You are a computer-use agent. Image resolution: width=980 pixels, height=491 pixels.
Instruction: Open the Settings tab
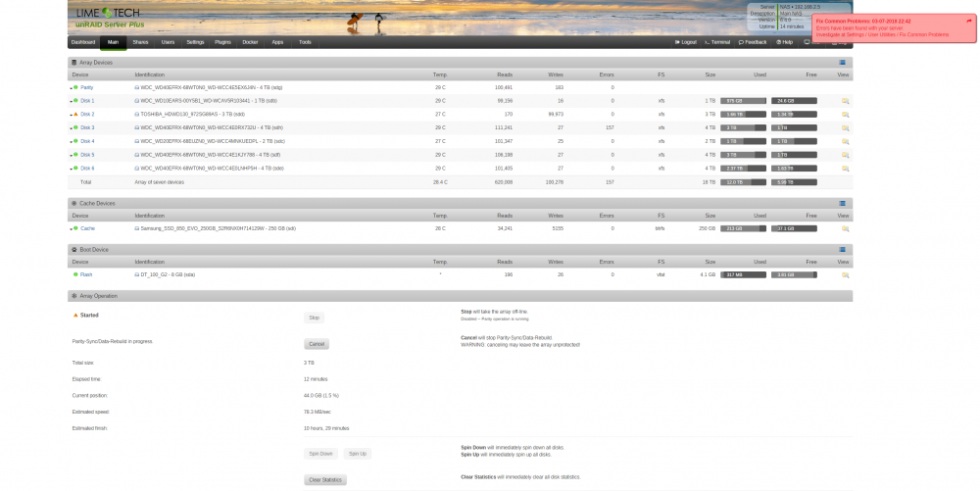pyautogui.click(x=195, y=42)
